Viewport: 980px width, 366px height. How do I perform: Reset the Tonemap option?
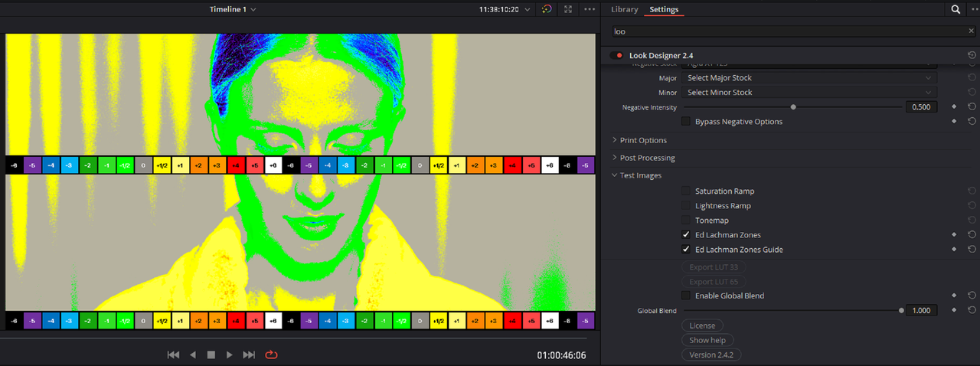(972, 220)
